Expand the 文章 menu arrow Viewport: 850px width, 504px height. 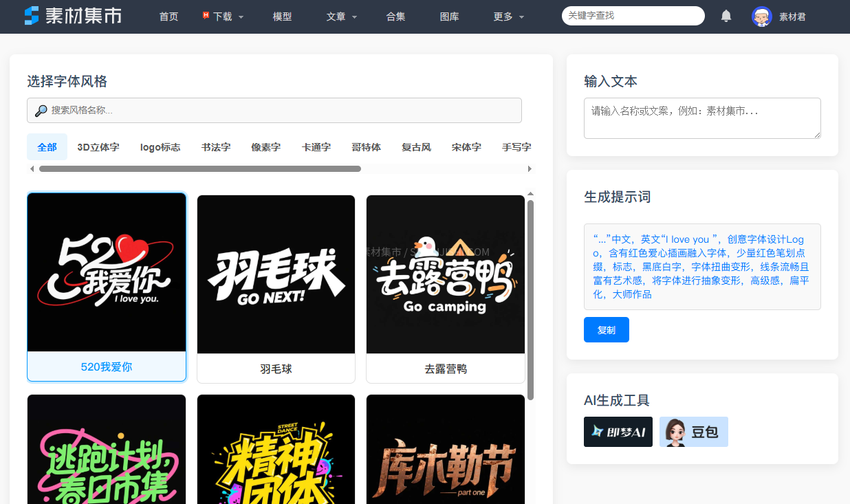coord(354,17)
